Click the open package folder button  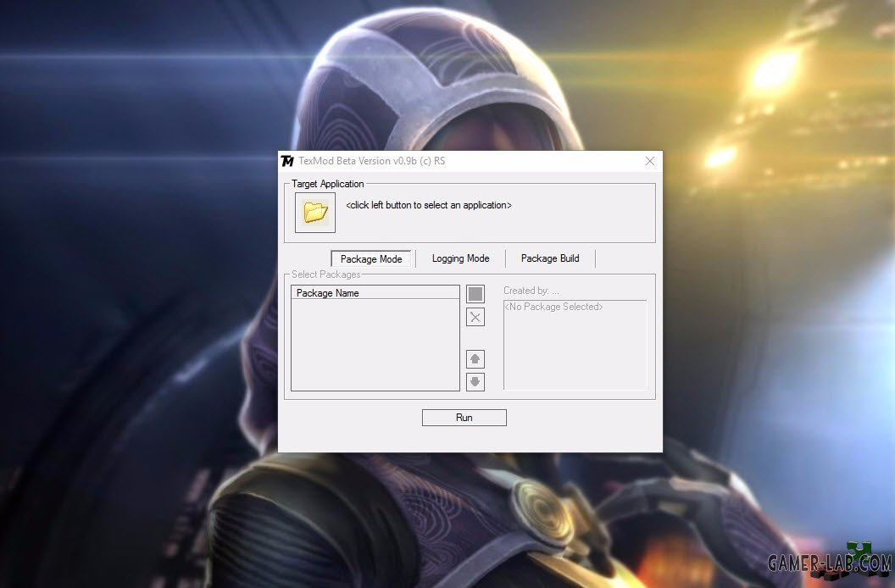pyautogui.click(x=475, y=294)
